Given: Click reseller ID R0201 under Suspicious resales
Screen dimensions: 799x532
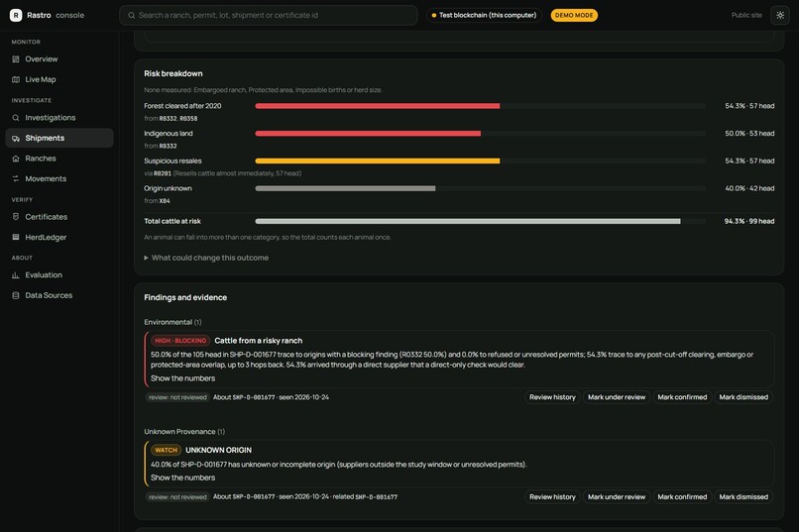Looking at the screenshot, I should [x=163, y=173].
